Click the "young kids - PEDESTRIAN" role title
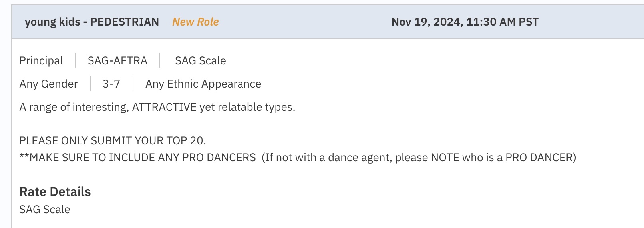644x228 pixels. 91,22
